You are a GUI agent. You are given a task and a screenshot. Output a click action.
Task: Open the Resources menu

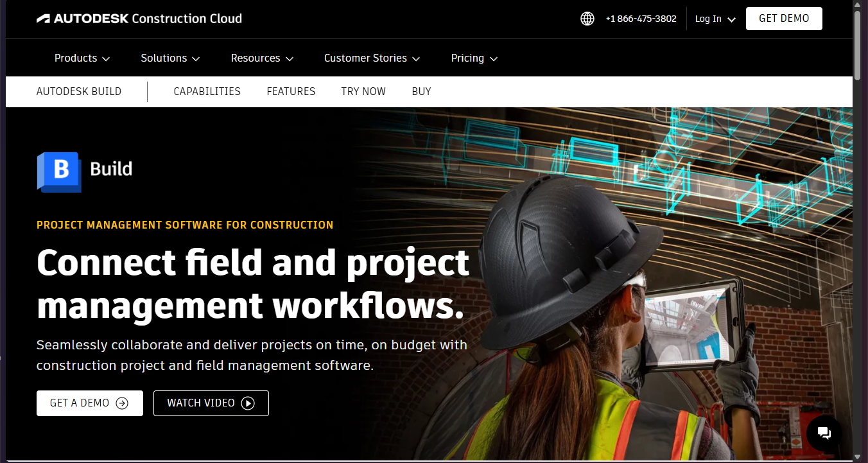[262, 58]
